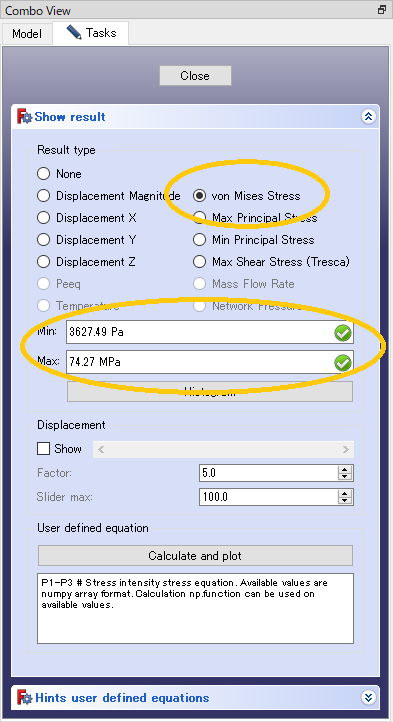The image size is (393, 722).
Task: Click the Result type group label
Action: coord(66,150)
